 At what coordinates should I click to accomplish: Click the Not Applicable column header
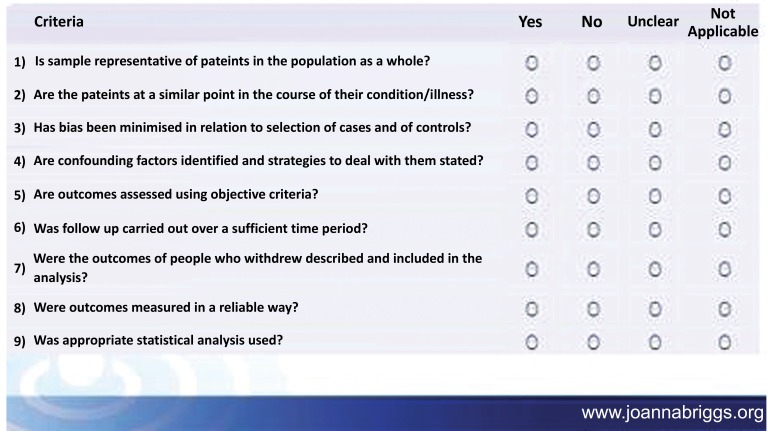click(723, 22)
